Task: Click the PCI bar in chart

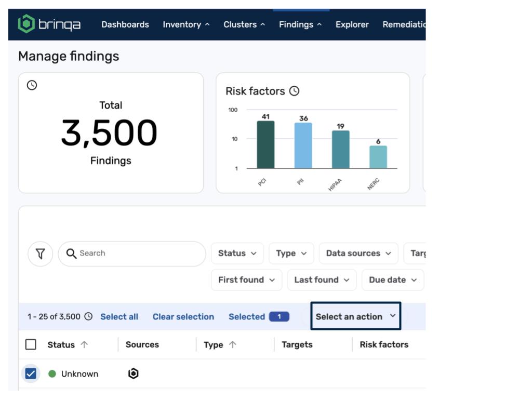Action: 265,144
